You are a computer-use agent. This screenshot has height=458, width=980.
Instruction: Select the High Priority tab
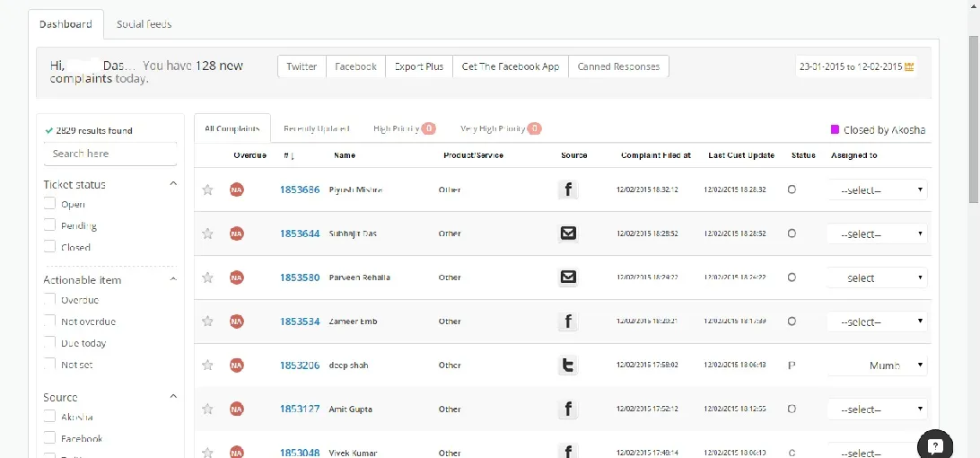tap(404, 128)
